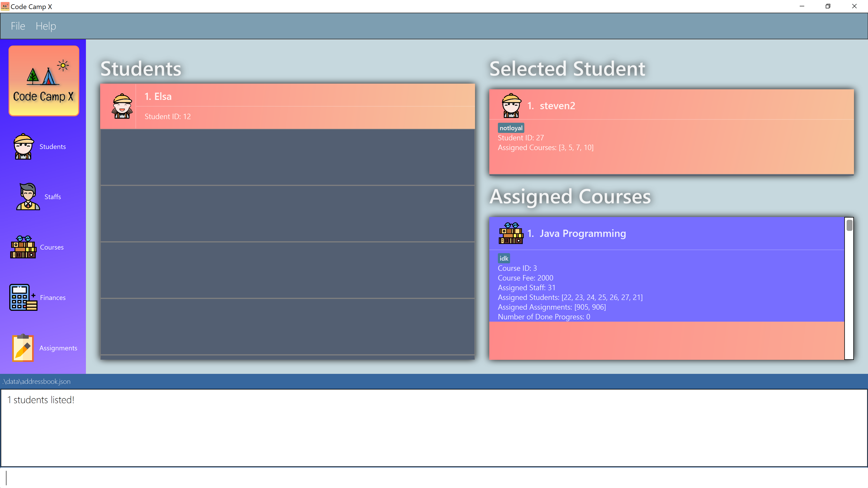Click the Code Camp X tent logo
This screenshot has height=488, width=868.
tap(44, 81)
